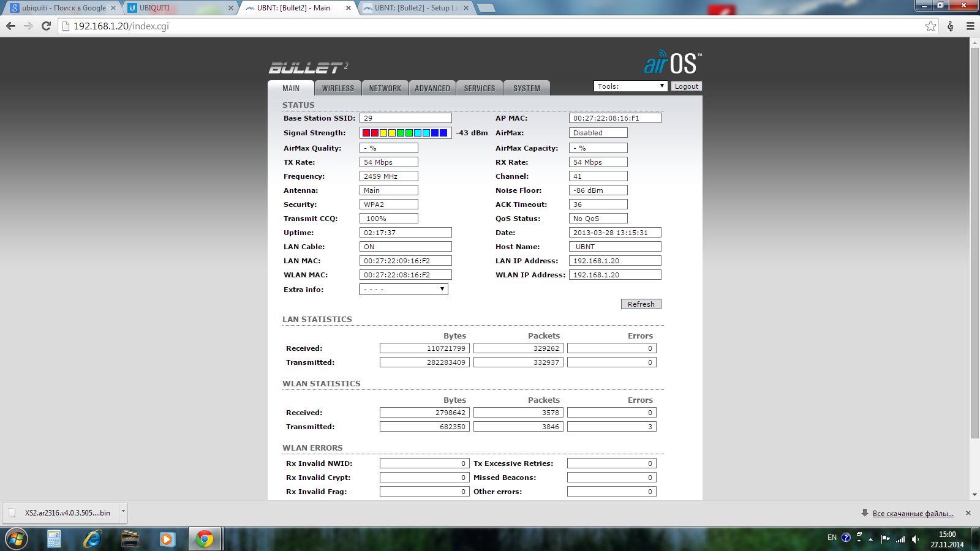Select the SYSTEM tab
The image size is (980, 551).
pos(527,88)
